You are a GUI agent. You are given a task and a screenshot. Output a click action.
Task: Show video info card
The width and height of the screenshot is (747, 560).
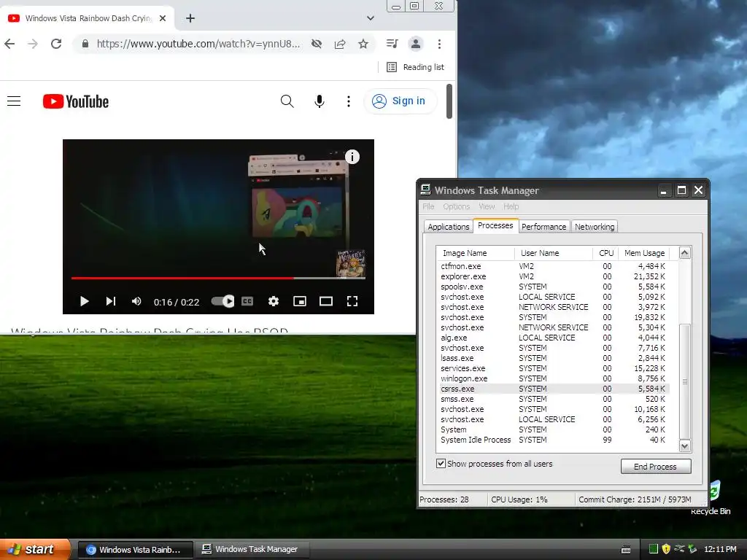[352, 157]
